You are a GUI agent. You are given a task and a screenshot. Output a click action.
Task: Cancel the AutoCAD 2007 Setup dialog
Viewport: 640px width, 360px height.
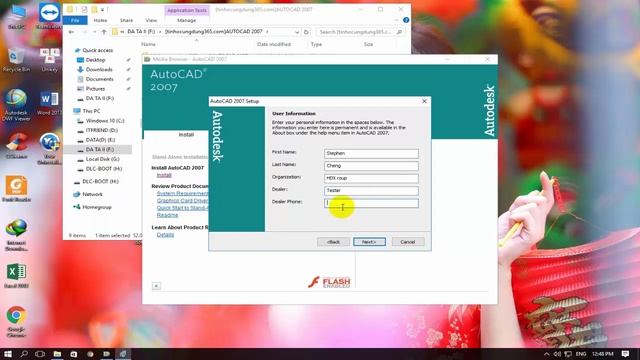(x=407, y=242)
